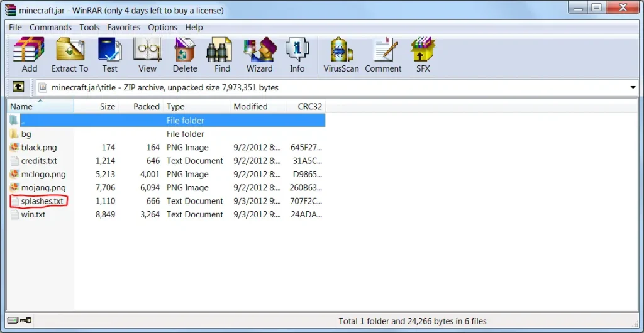Maximize the WinRAR window
Viewport: 644px width, 333px height.
(x=597, y=8)
